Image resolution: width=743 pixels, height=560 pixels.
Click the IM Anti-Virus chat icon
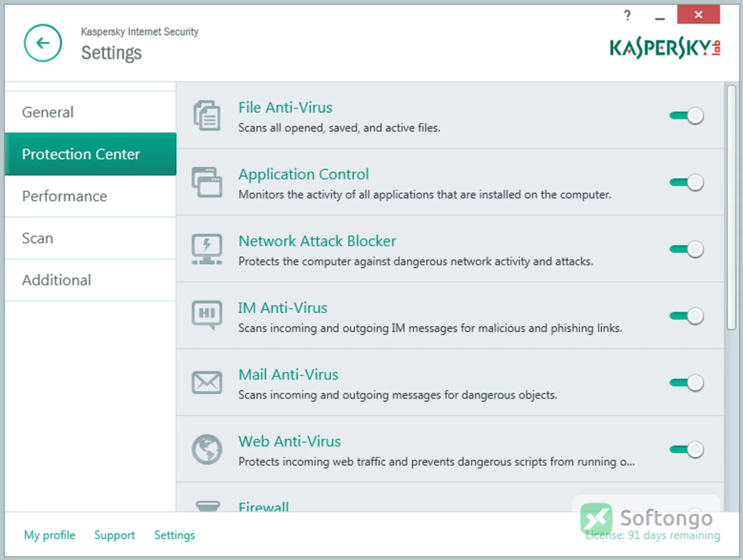pos(207,316)
